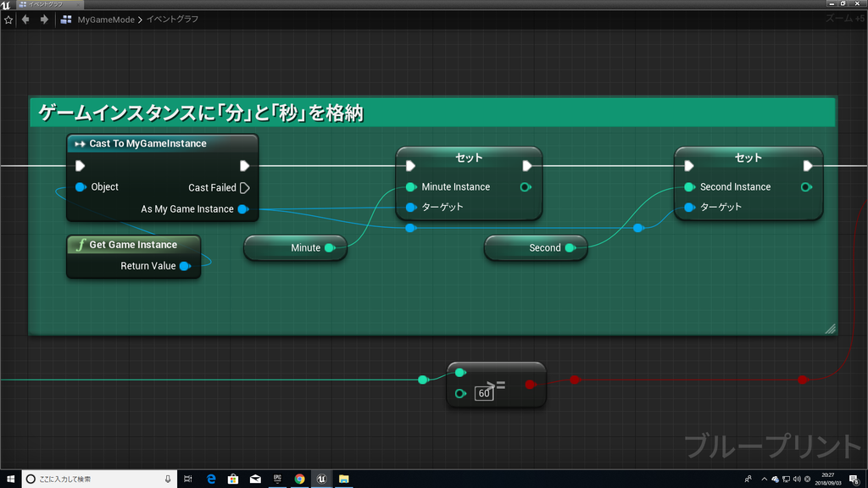This screenshot has height=488, width=868.
Task: Click the bookmark star icon in the graph toolbar
Action: point(8,18)
